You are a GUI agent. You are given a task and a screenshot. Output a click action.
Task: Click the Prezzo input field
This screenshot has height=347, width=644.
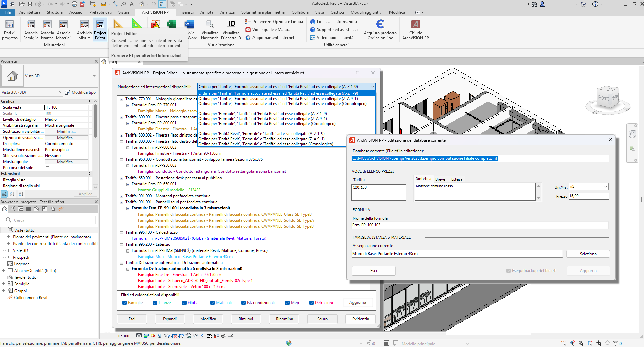(588, 196)
